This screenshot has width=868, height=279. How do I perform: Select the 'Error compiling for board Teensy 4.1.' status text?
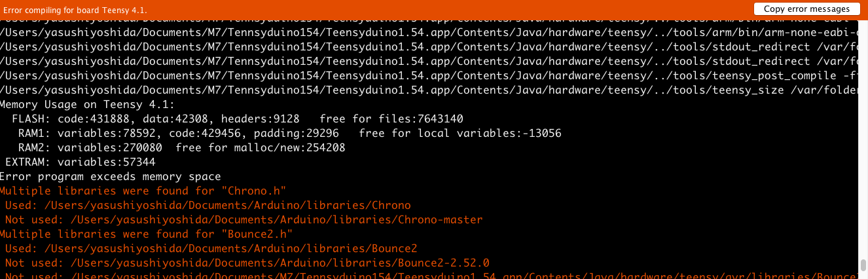pyautogui.click(x=76, y=10)
